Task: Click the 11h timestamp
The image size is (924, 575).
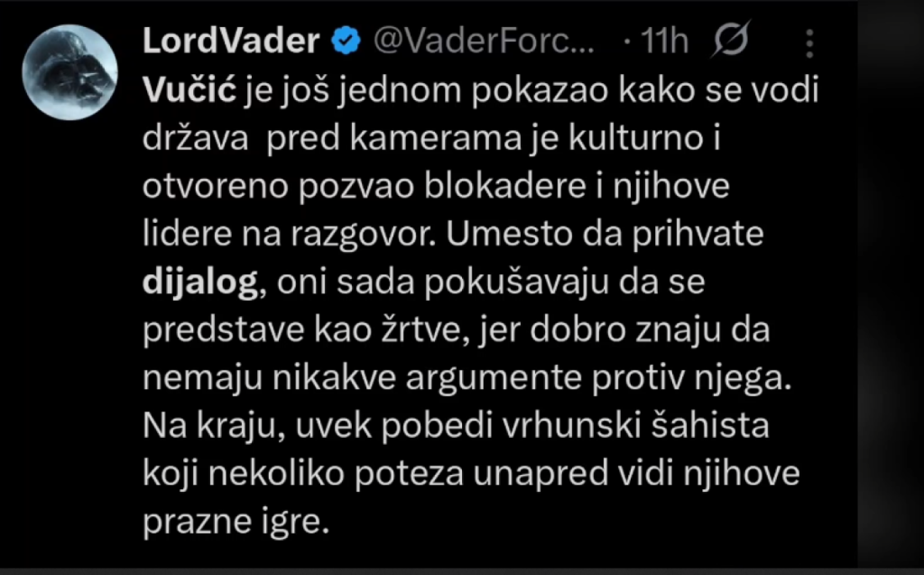Action: tap(663, 41)
